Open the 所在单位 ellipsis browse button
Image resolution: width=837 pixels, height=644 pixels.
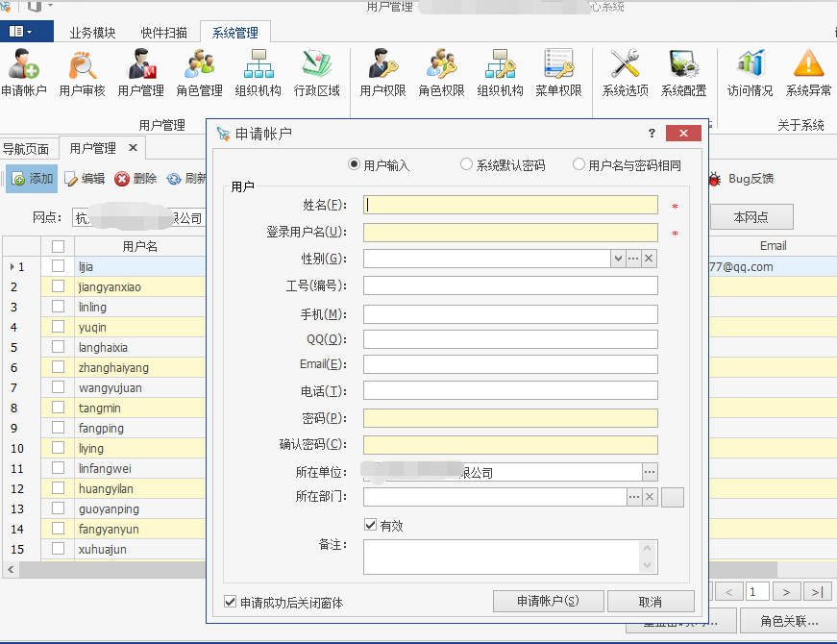(x=650, y=472)
